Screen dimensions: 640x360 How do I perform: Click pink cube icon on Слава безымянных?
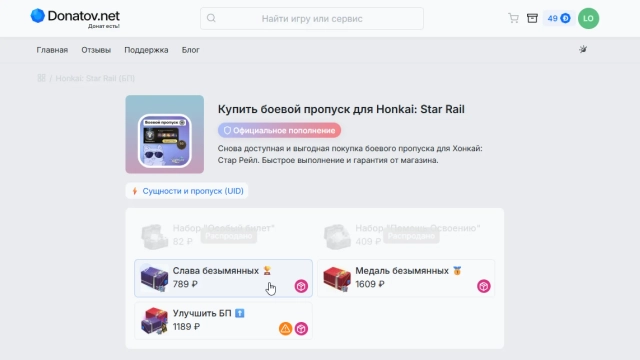point(301,286)
